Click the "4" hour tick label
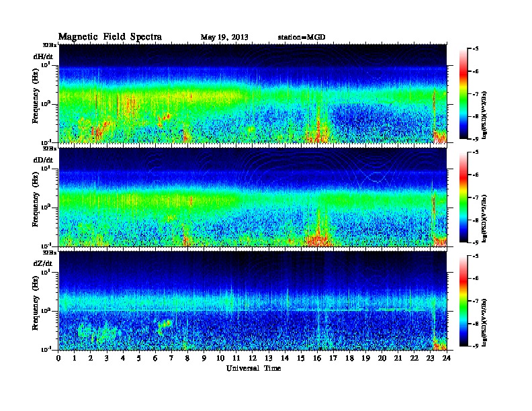532x411 pixels. pos(123,358)
